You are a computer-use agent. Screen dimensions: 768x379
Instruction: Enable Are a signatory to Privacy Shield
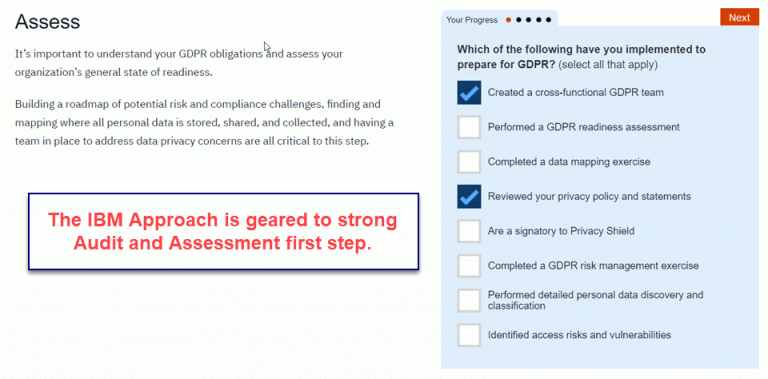tap(469, 231)
